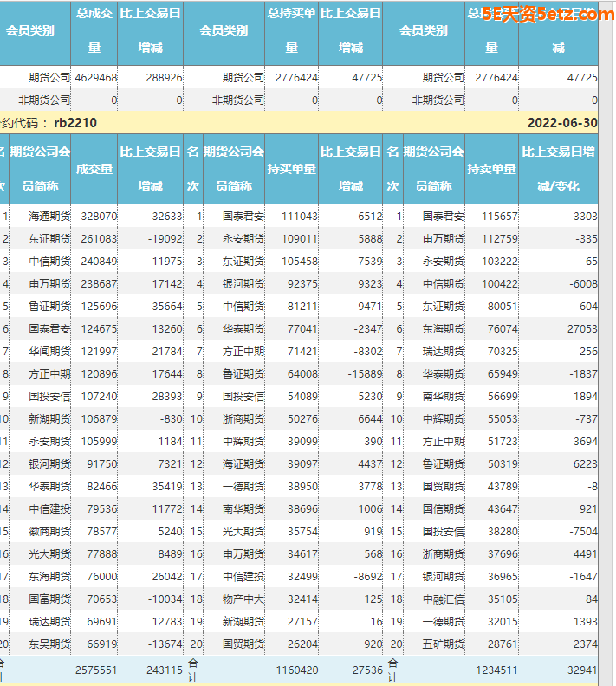
Task: Click the summary total 2575551
Action: [96, 670]
